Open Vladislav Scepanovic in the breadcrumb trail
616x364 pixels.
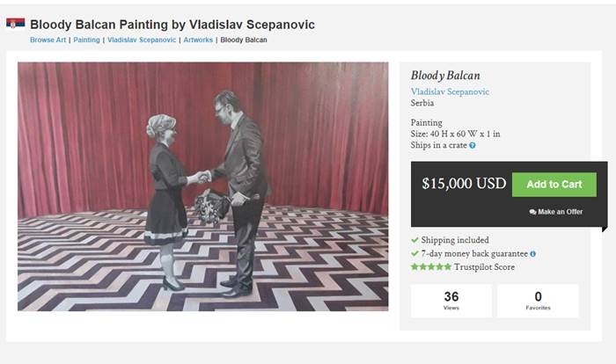[x=141, y=40]
